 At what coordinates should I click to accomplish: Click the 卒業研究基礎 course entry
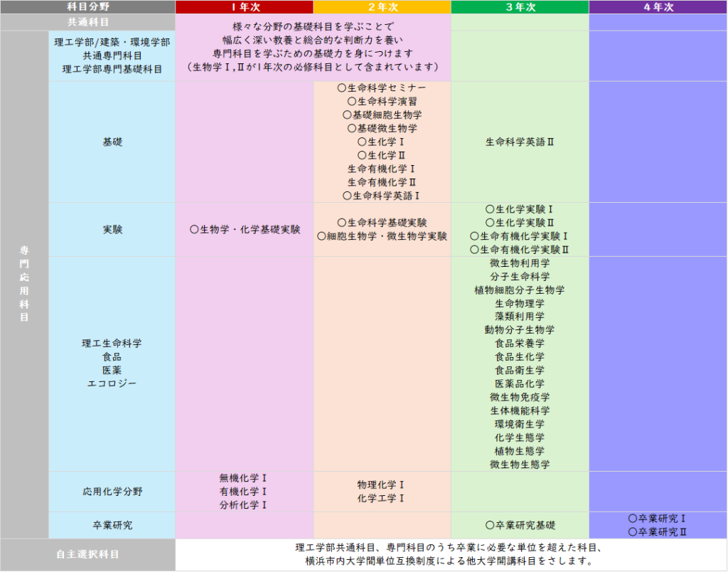(520, 525)
